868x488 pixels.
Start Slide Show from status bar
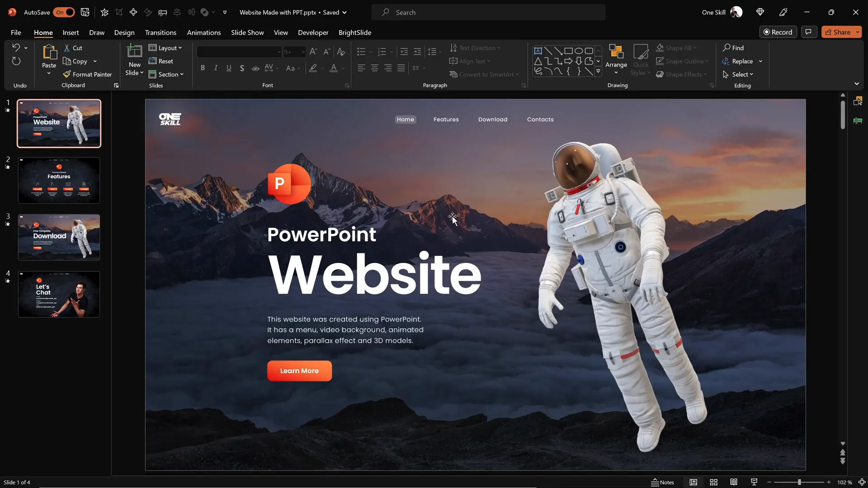pos(754,482)
